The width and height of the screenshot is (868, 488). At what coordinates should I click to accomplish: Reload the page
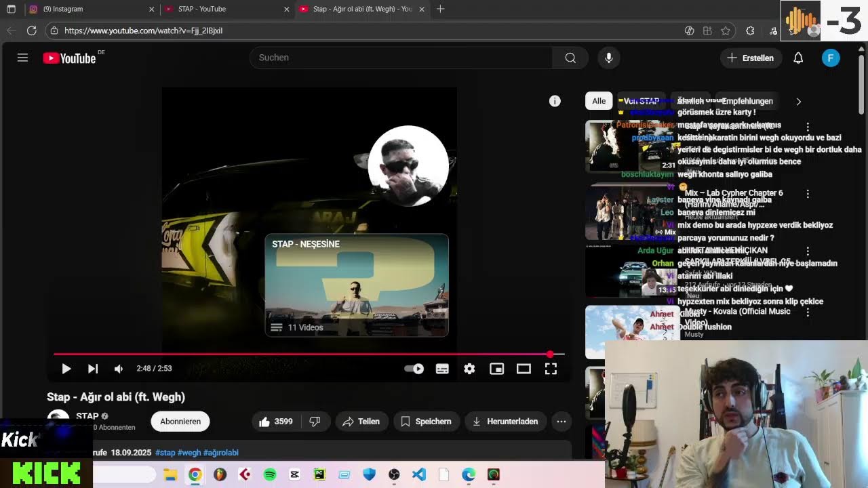[31, 30]
